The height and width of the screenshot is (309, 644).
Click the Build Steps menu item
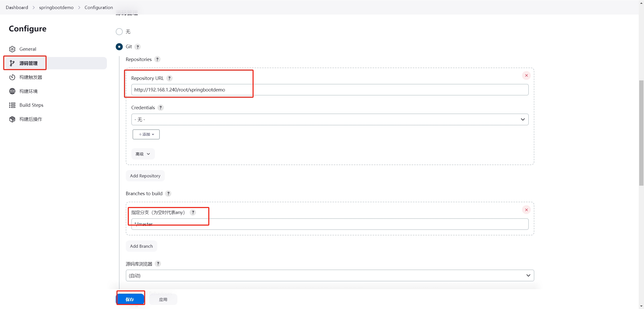click(x=31, y=105)
